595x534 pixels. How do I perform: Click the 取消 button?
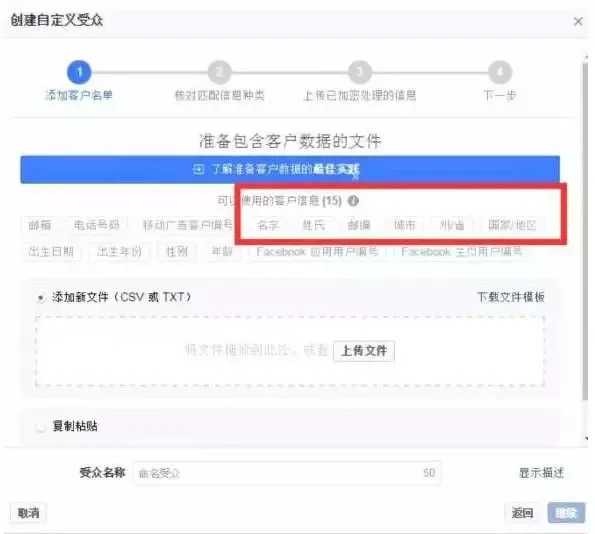(x=28, y=513)
